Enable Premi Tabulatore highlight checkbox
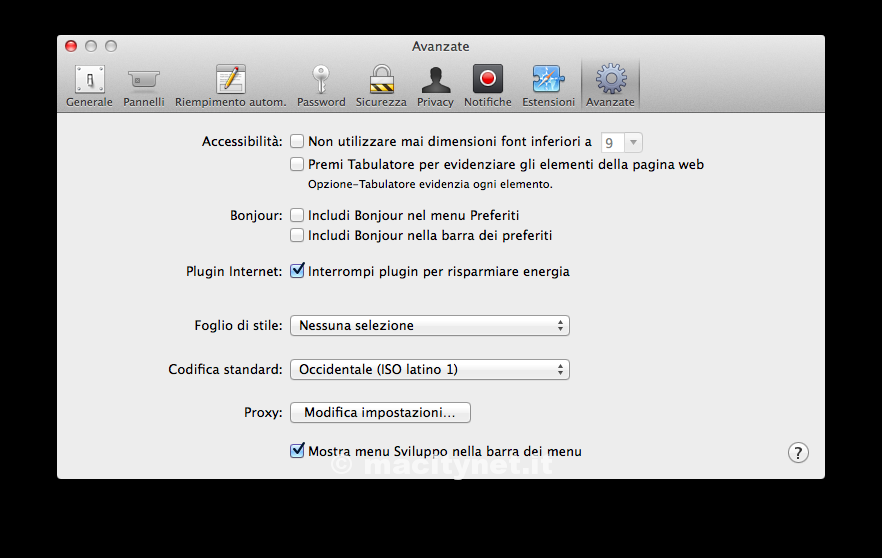Image resolution: width=882 pixels, height=558 pixels. click(x=297, y=164)
